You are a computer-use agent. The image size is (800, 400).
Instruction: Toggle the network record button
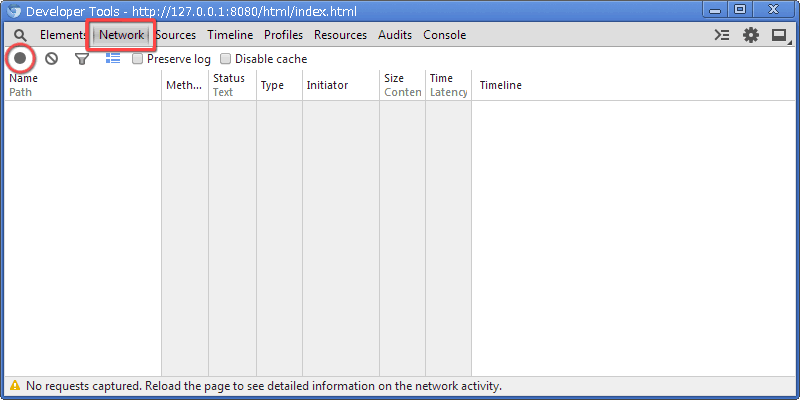(20, 59)
